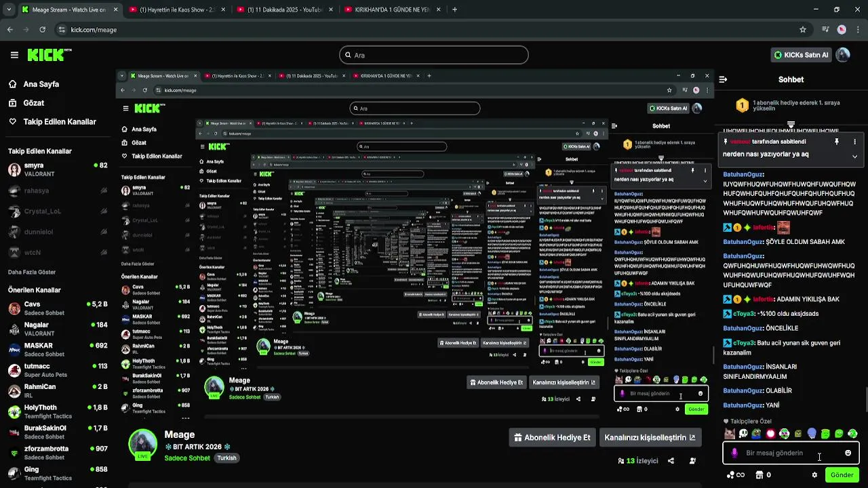
Task: Click the Ana Sayfa home icon
Action: point(13,84)
